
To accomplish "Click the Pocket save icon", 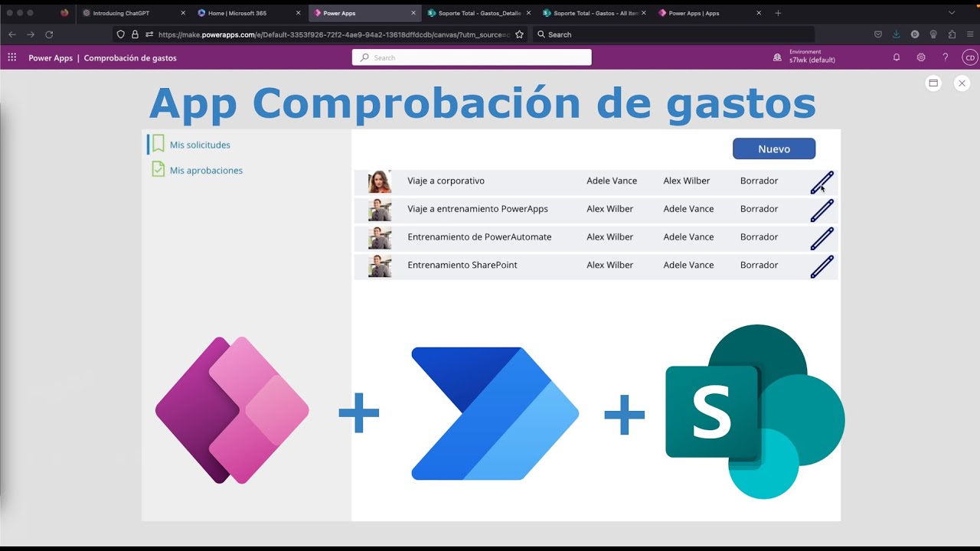I will (878, 34).
